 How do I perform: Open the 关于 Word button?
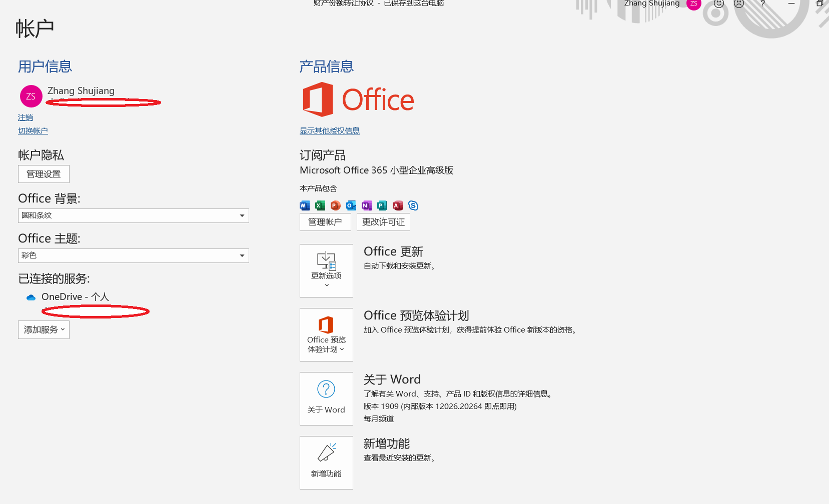(x=326, y=398)
